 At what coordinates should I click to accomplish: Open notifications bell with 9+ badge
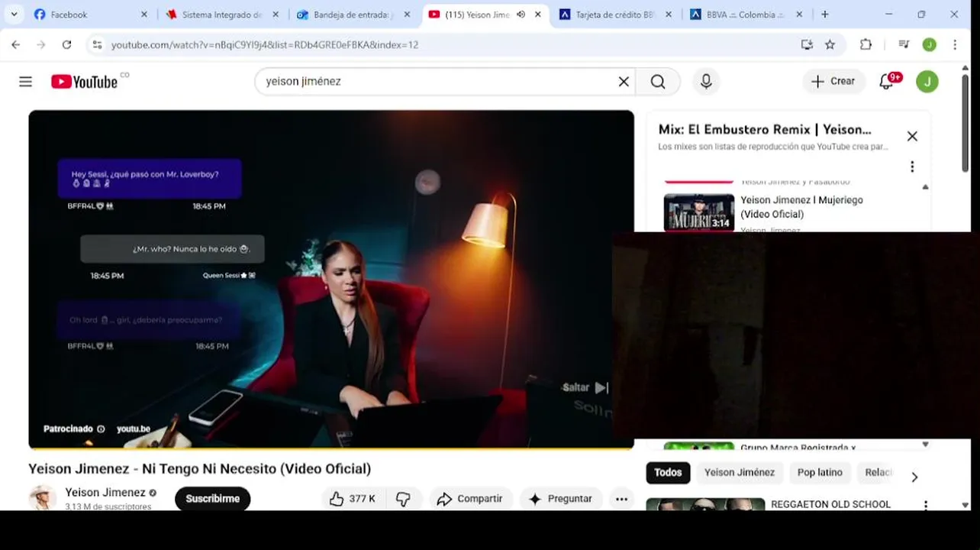coord(887,81)
